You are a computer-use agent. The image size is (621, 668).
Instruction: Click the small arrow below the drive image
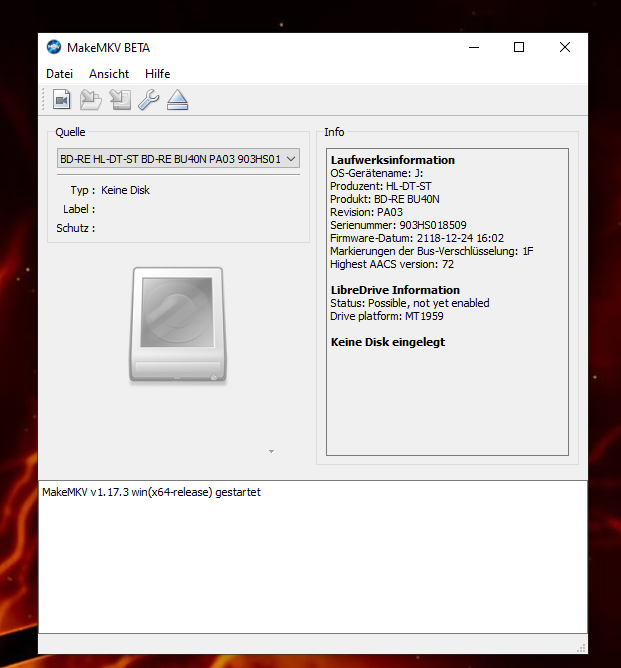(x=271, y=451)
